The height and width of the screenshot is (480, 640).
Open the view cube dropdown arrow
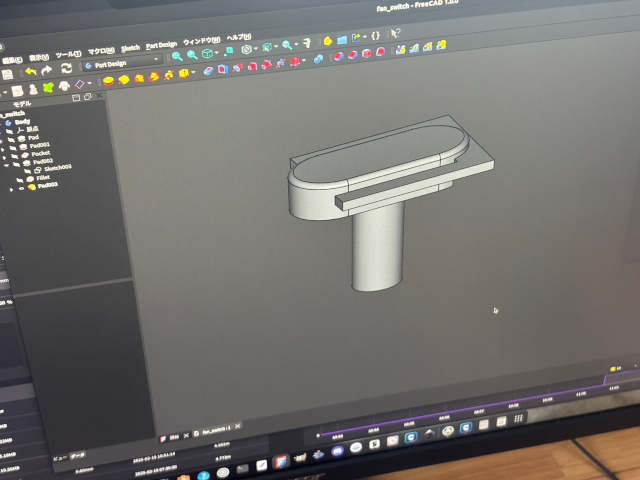click(216, 52)
